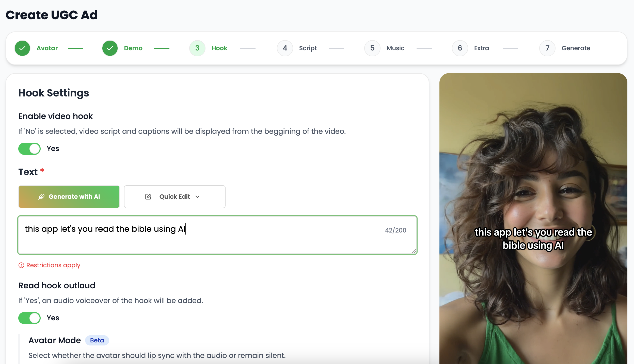Click the Extra step number 6 circle
Screen dimensions: 634x364
[460, 48]
